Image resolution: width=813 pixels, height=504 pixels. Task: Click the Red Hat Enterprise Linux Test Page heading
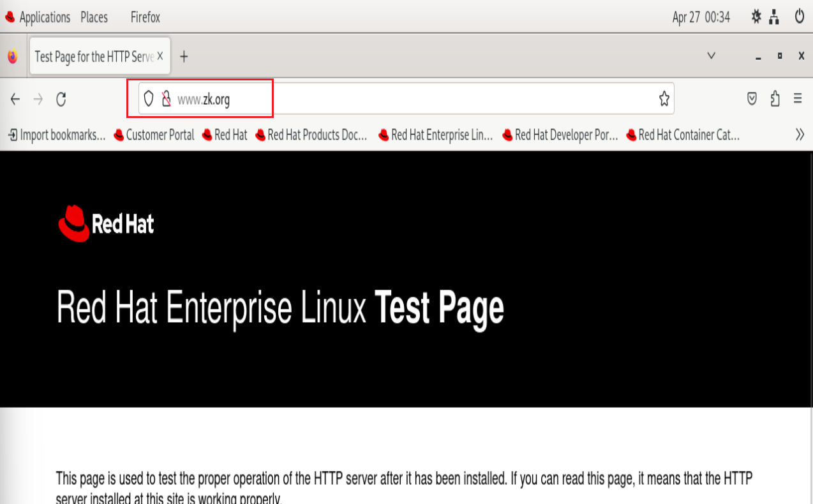(x=280, y=308)
